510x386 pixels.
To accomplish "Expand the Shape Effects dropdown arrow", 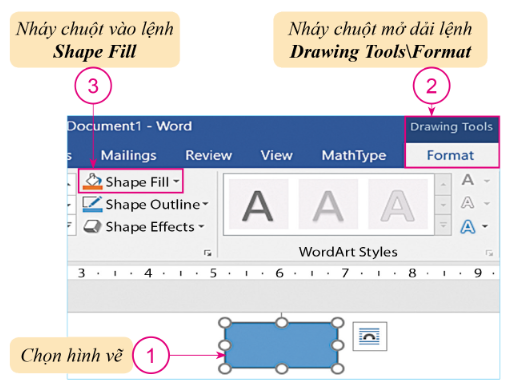I will click(201, 226).
